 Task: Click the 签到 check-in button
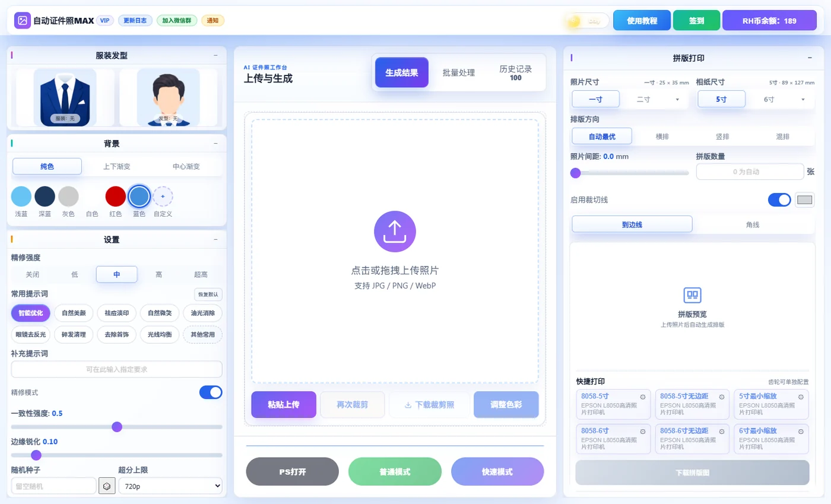click(697, 20)
